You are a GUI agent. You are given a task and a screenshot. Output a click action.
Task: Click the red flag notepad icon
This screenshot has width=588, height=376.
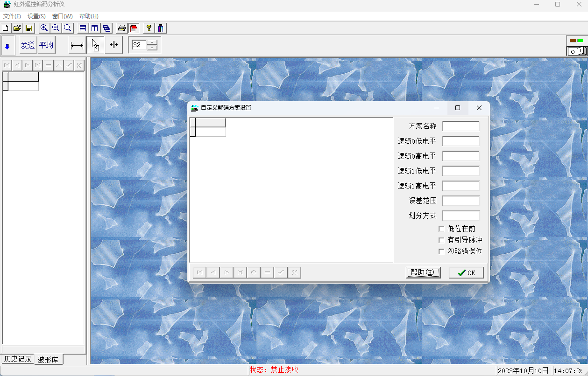click(134, 28)
